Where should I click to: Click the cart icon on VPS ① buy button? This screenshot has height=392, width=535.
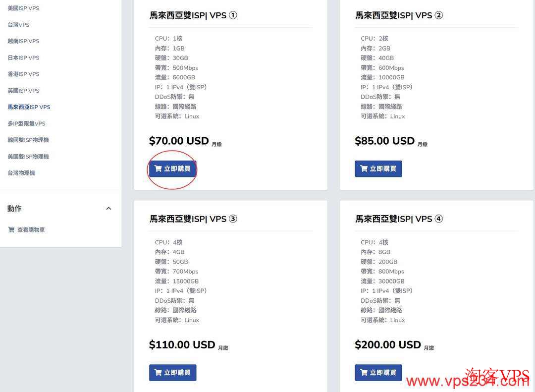[158, 168]
